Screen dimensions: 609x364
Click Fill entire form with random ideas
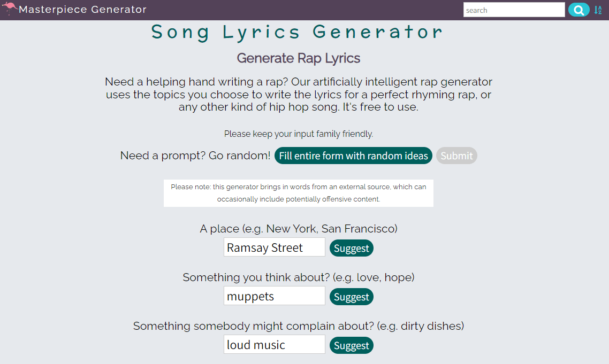[353, 156]
